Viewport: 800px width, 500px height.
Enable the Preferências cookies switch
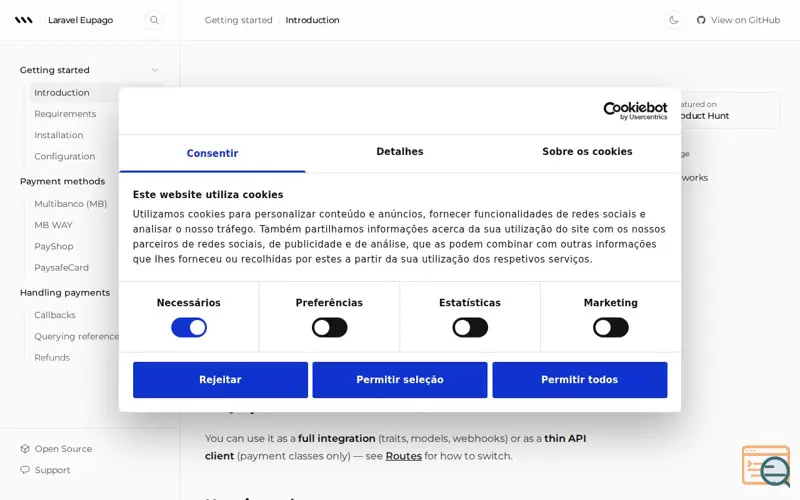coord(330,328)
